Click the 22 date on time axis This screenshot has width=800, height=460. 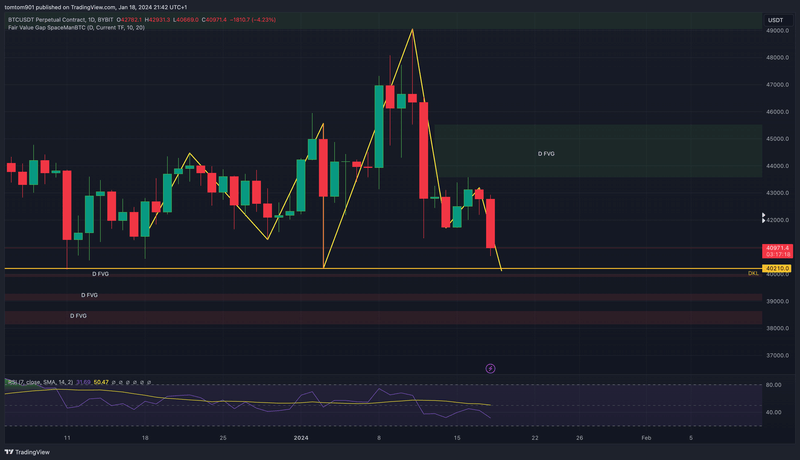tap(535, 438)
